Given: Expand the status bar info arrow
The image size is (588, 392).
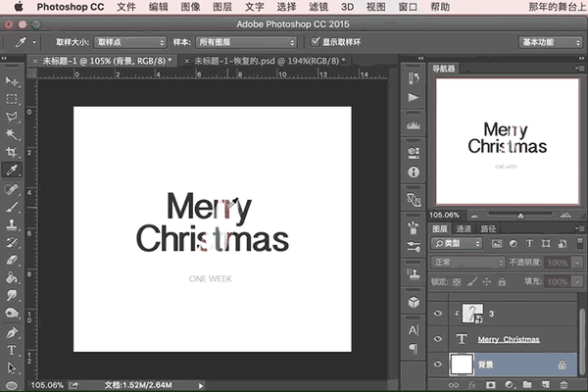Looking at the screenshot, I should tap(201, 385).
